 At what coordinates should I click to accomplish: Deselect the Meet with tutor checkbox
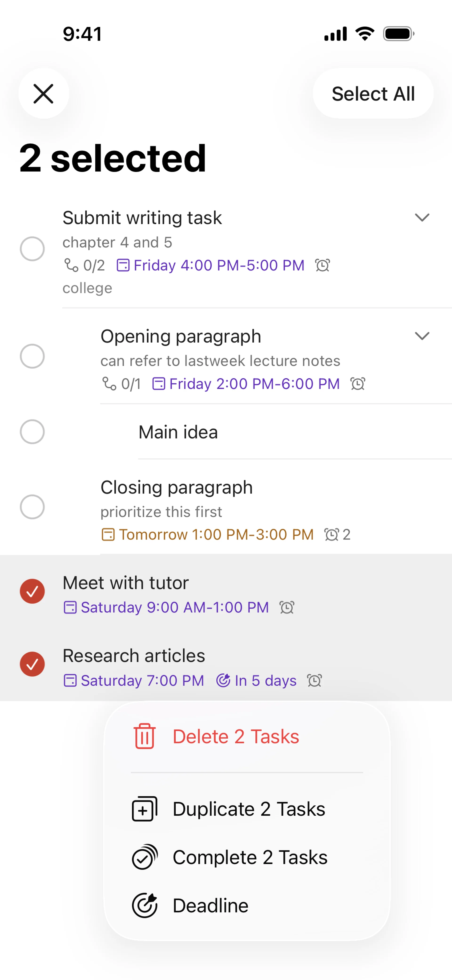coord(32,591)
